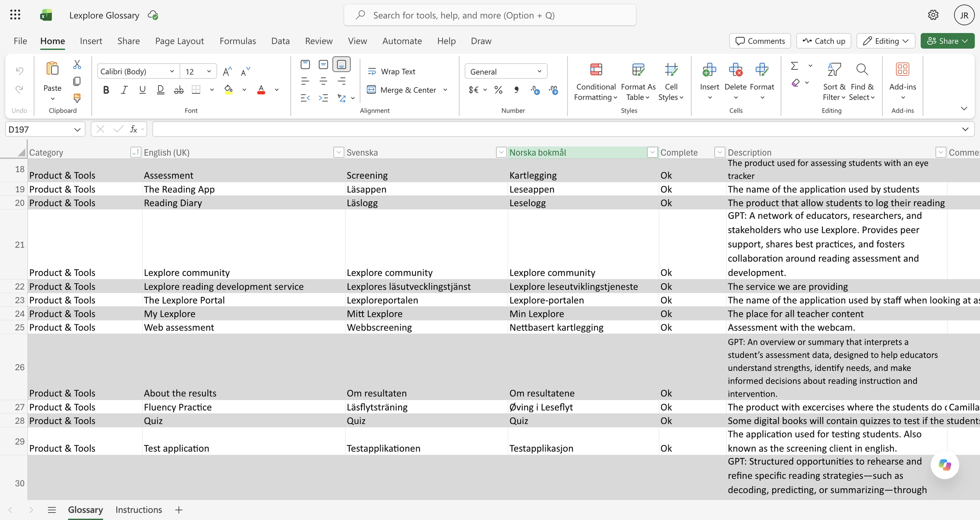Viewport: 980px width, 520px height.
Task: Open Conditional Formatting menu
Action: point(595,82)
